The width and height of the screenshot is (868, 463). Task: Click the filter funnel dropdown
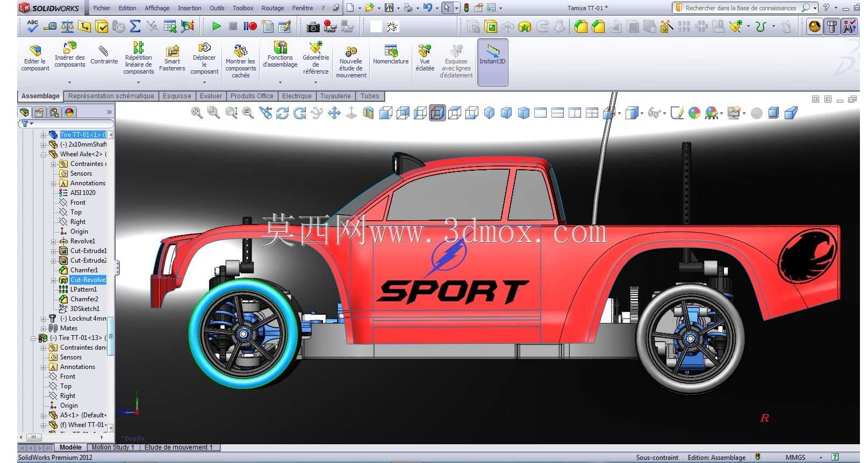click(x=27, y=124)
